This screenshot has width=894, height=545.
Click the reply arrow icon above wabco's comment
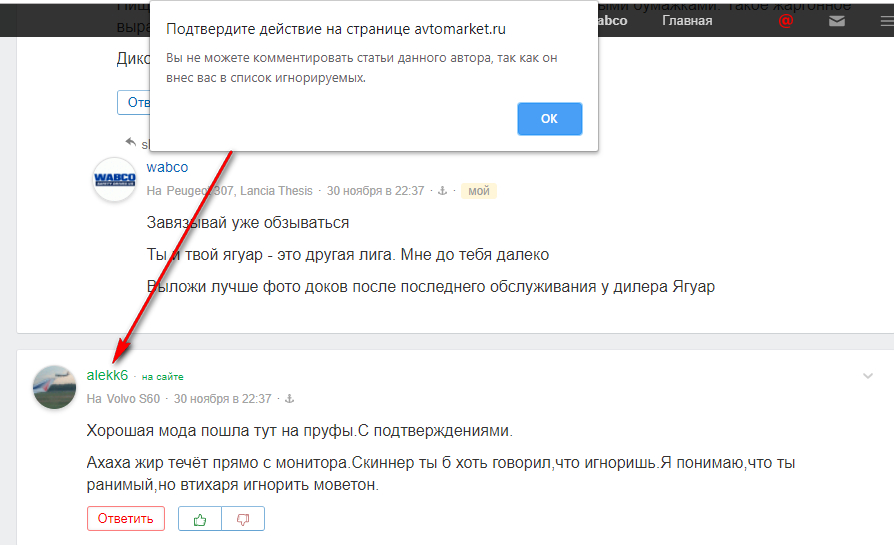131,141
